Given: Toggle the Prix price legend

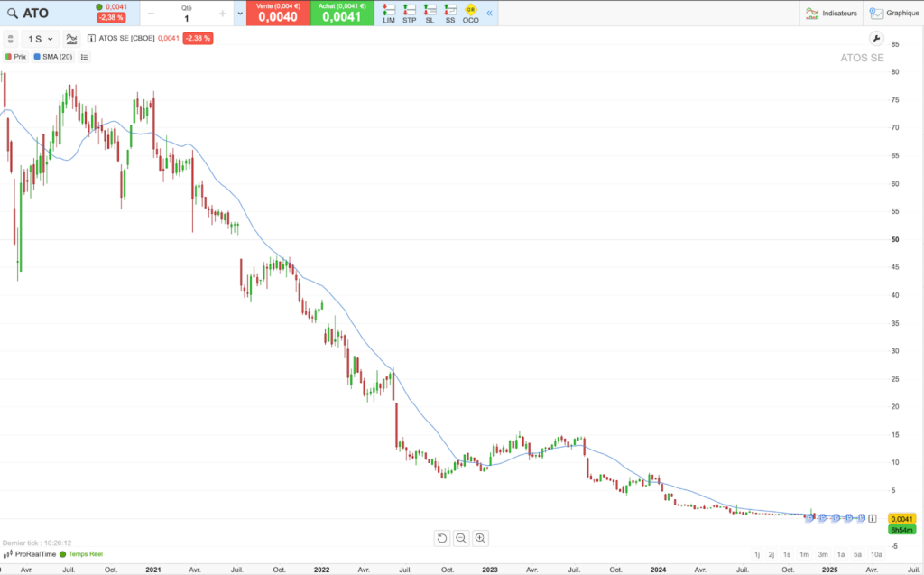Looking at the screenshot, I should (16, 57).
